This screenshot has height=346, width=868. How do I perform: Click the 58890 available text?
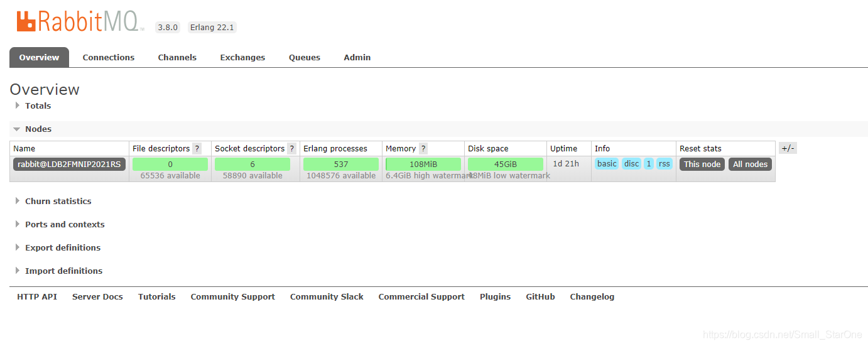pos(252,176)
